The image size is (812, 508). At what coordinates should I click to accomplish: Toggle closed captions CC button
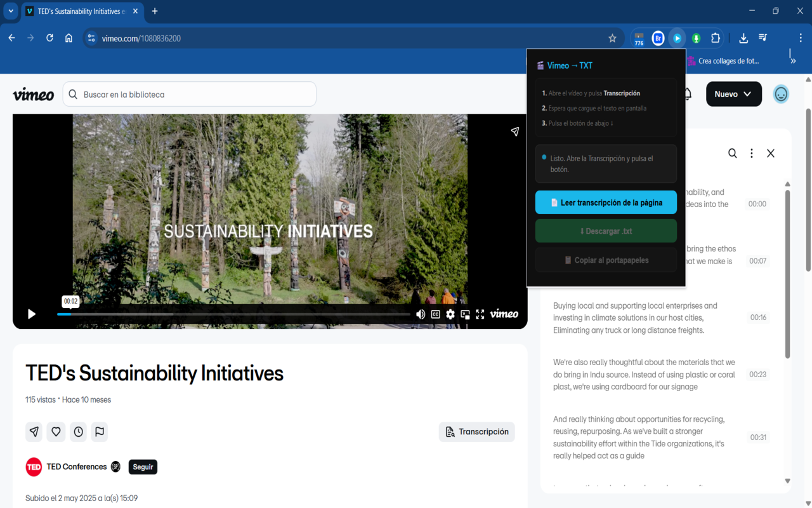click(435, 314)
